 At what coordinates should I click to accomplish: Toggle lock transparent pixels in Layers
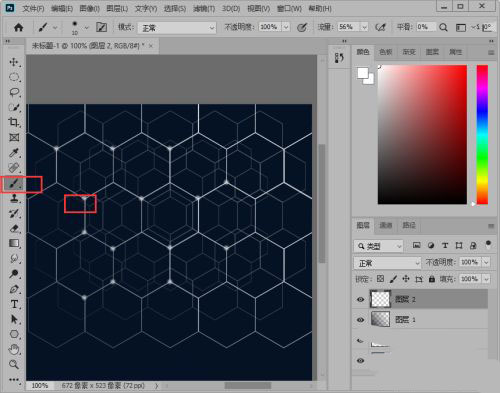(380, 279)
